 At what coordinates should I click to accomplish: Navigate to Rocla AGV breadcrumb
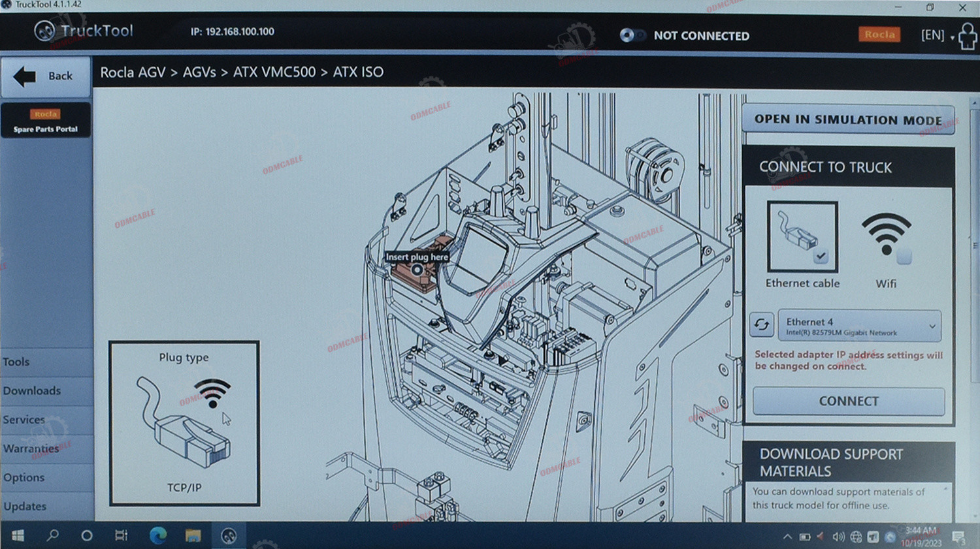coord(133,72)
